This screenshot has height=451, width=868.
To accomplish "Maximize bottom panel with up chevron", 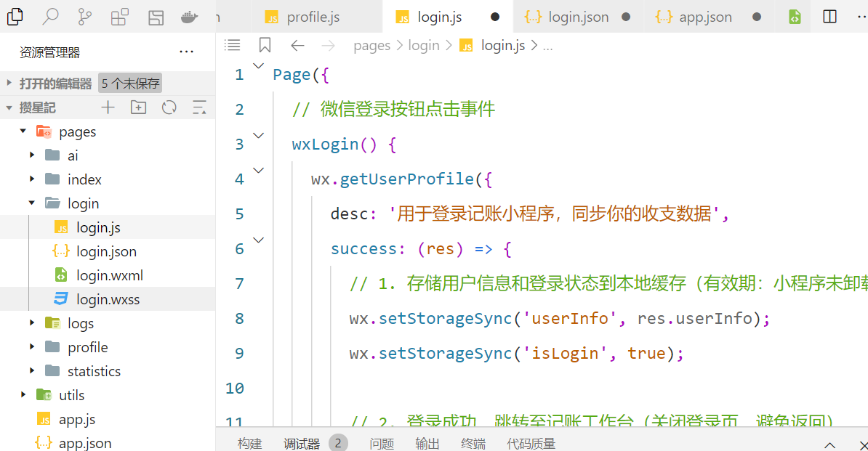I will (x=829, y=445).
